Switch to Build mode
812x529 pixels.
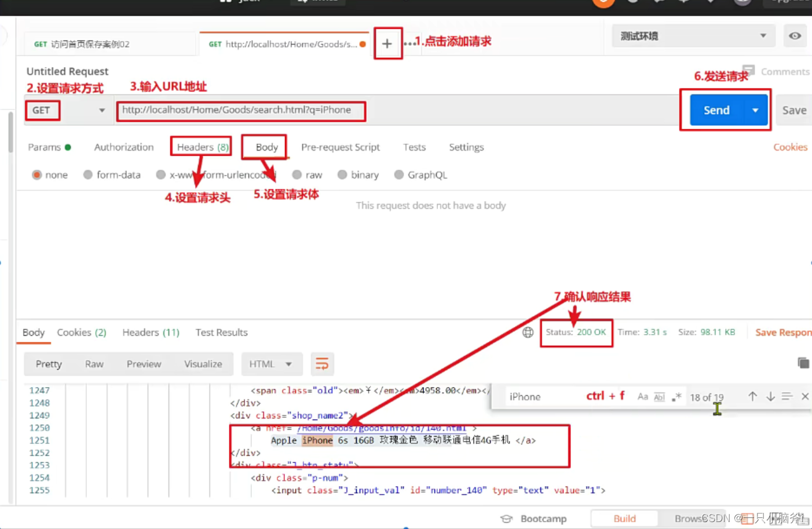pos(624,519)
